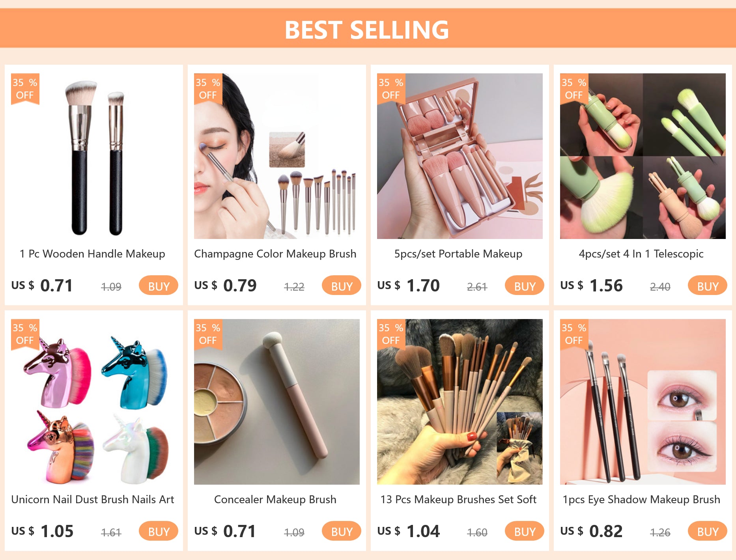This screenshot has width=736, height=560.
Task: Open the green telescopic brush image
Action: pos(643,156)
